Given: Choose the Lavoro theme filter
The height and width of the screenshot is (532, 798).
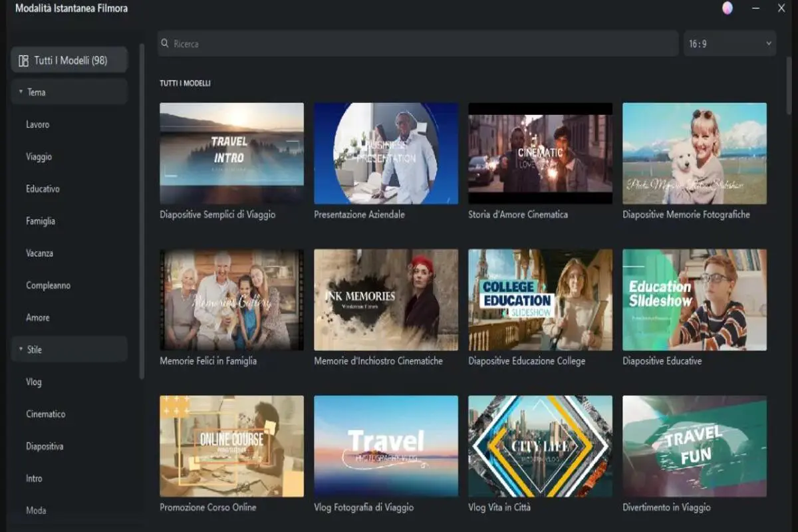Looking at the screenshot, I should [38, 125].
